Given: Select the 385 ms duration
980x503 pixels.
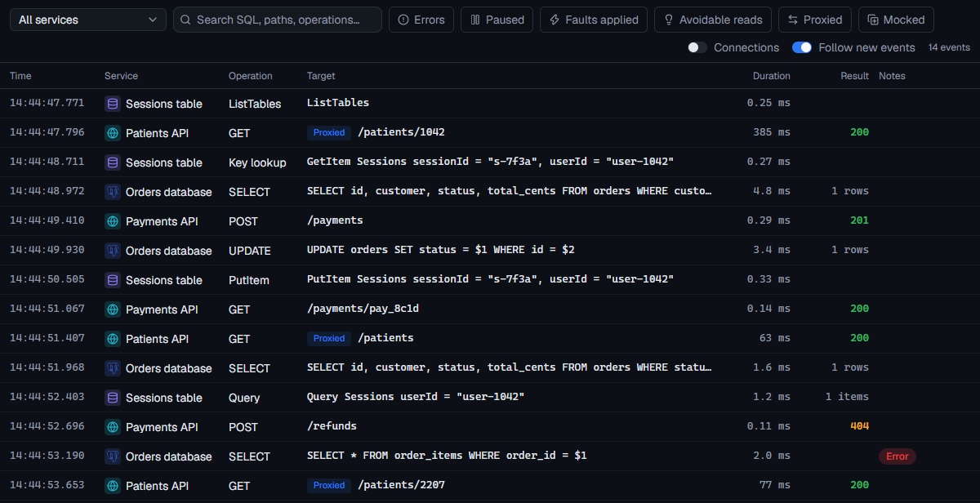Looking at the screenshot, I should [773, 132].
